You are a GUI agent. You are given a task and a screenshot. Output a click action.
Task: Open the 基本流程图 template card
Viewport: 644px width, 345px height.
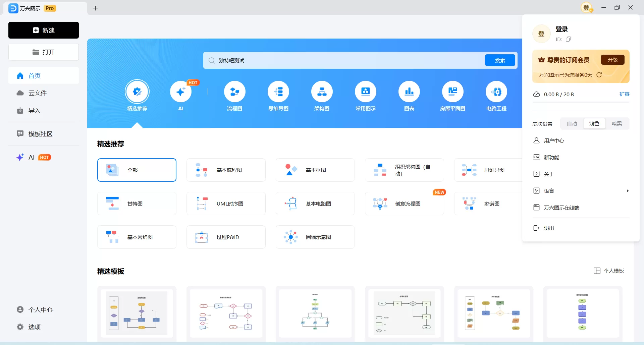pos(226,170)
